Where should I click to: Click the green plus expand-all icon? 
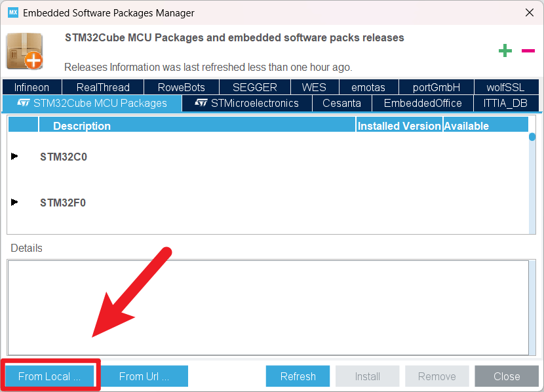505,51
